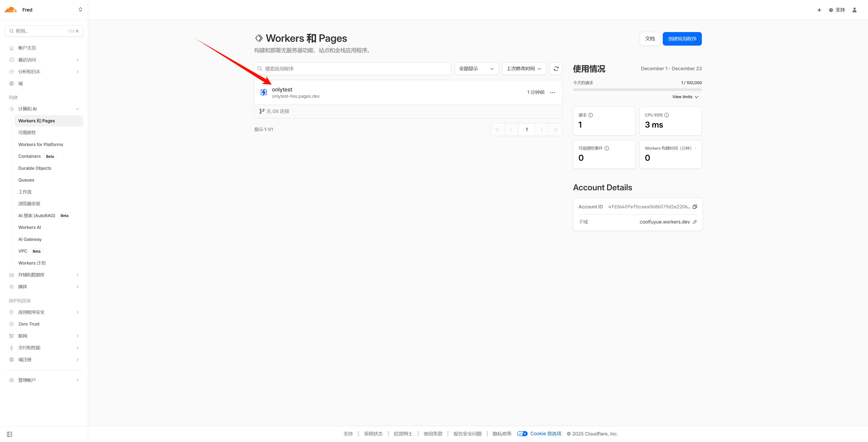Open the 全部显示 filter dropdown
This screenshot has height=442, width=868.
point(476,69)
